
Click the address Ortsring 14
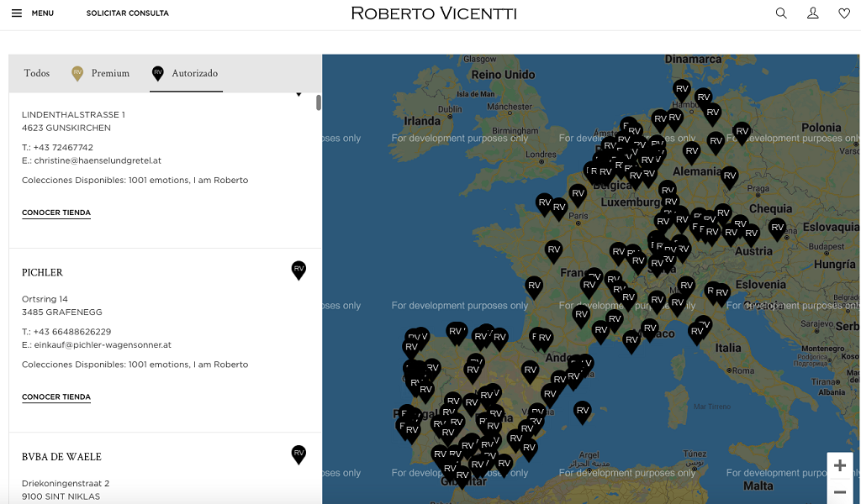coord(45,299)
